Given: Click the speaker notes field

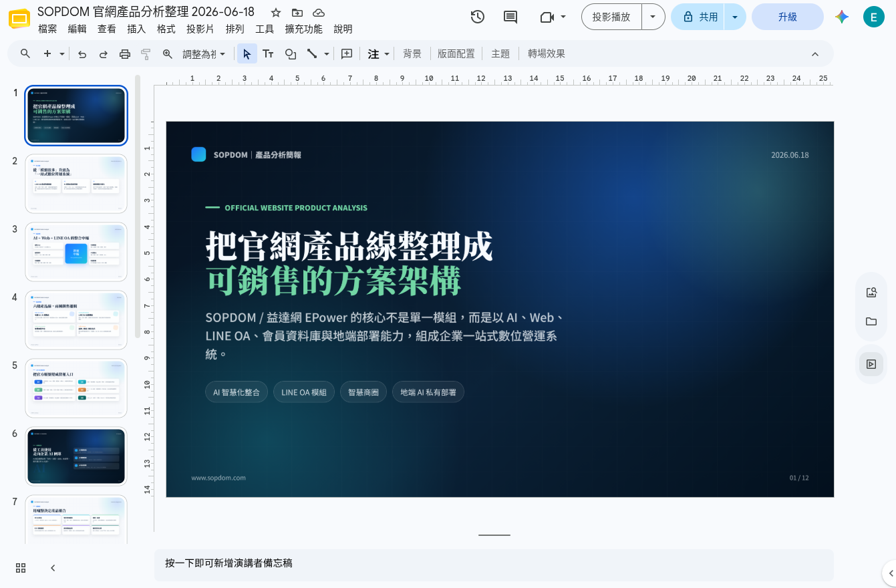Looking at the screenshot, I should pyautogui.click(x=494, y=565).
